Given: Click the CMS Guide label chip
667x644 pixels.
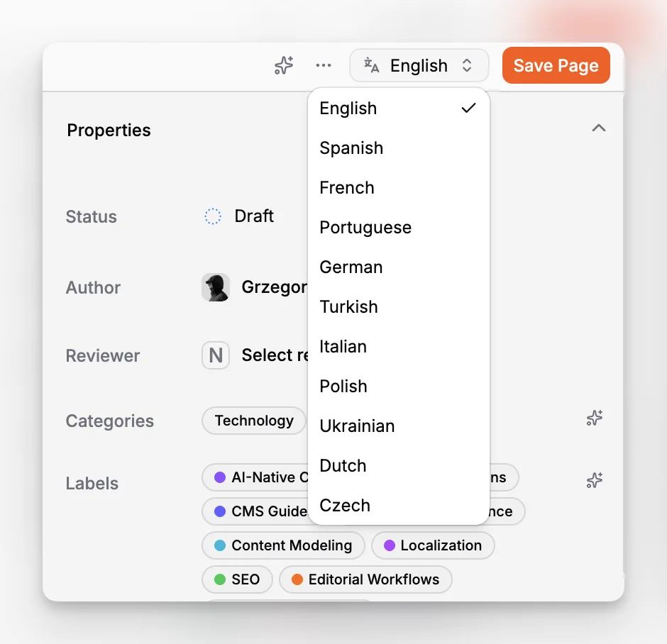Looking at the screenshot, I should [x=255, y=511].
